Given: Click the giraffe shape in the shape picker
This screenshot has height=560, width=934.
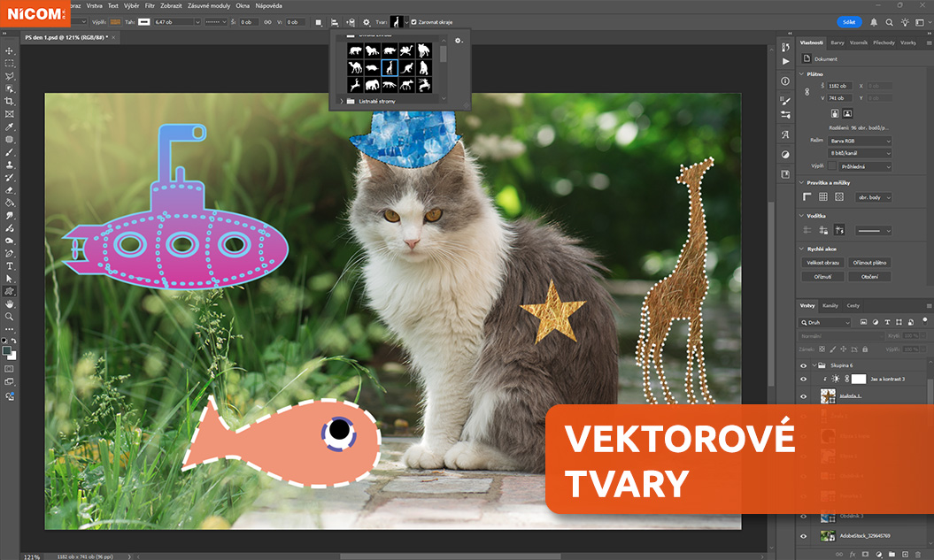Looking at the screenshot, I should point(388,68).
